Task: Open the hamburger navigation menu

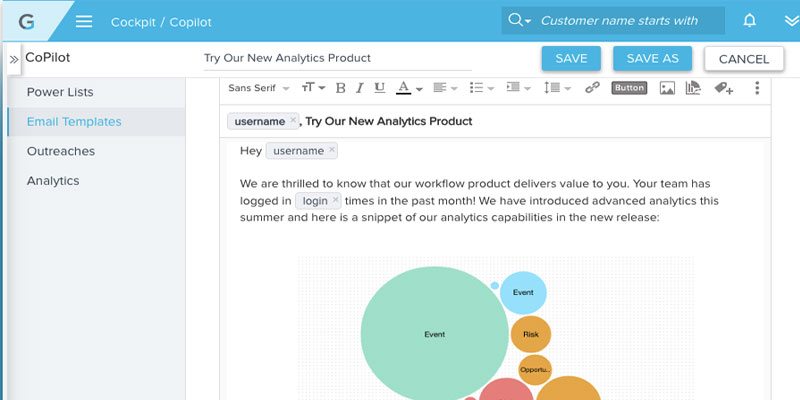Action: (x=84, y=21)
